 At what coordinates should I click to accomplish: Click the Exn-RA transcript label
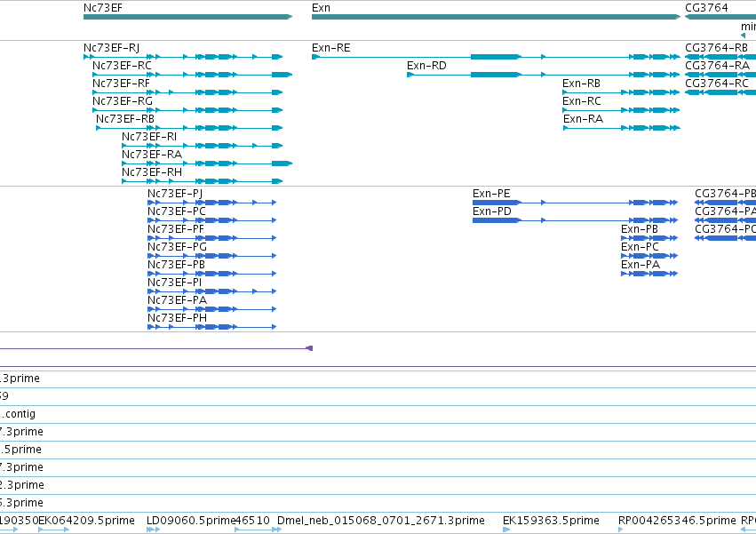click(x=583, y=119)
